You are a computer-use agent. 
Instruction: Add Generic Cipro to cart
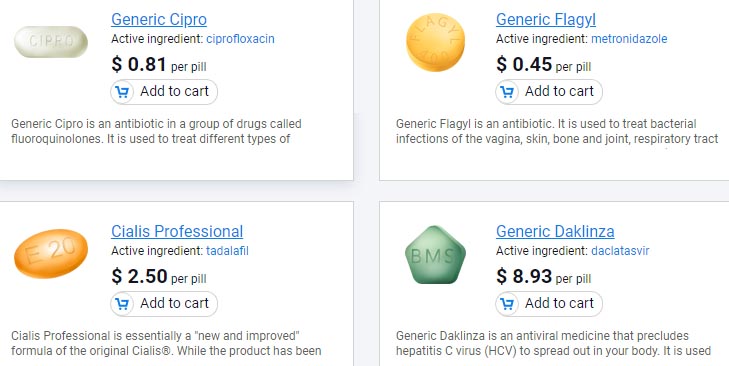coord(164,92)
